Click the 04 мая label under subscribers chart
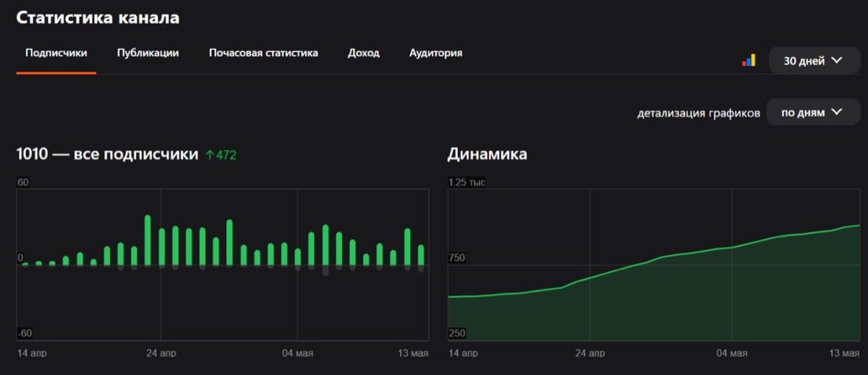The image size is (868, 375). tap(297, 353)
